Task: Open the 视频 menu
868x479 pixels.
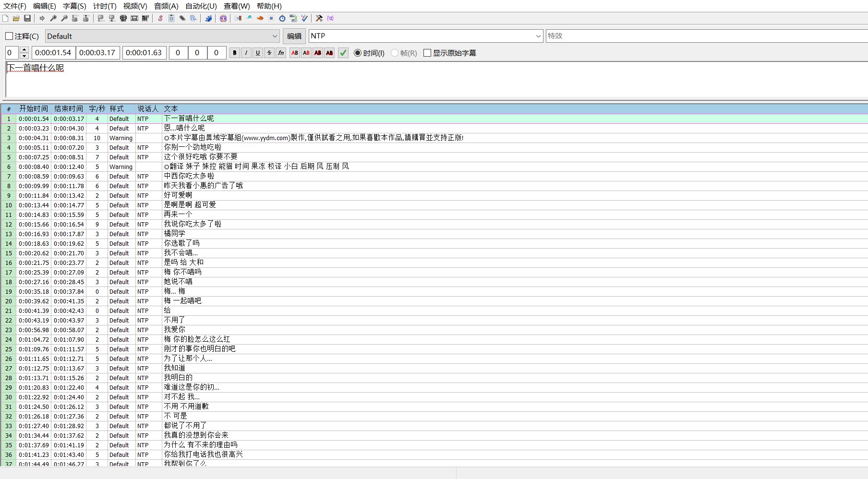Action: click(x=135, y=6)
